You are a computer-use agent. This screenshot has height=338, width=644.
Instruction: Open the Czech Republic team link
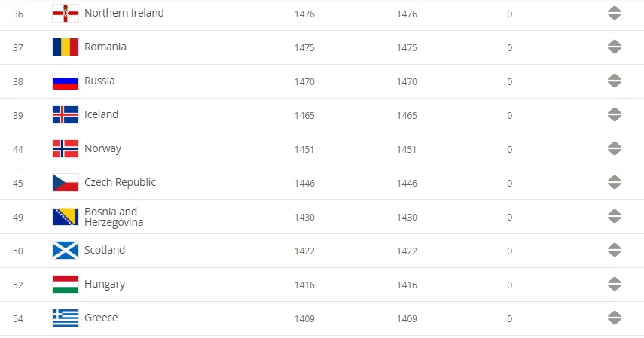(121, 182)
